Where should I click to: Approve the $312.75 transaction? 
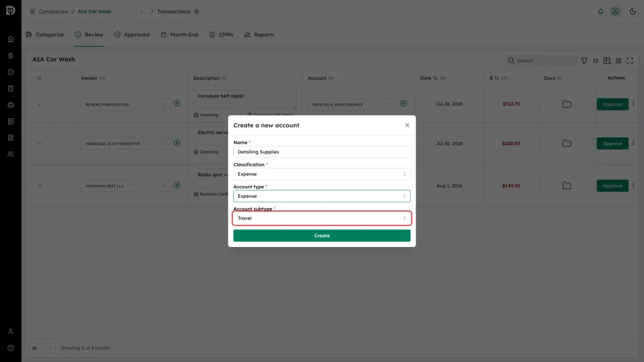(613, 104)
